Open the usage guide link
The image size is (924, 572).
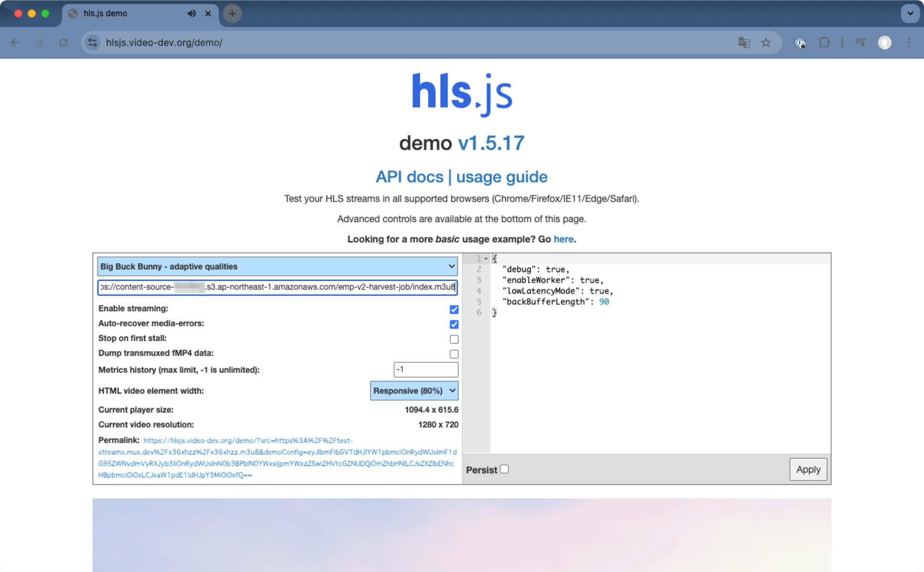point(502,176)
